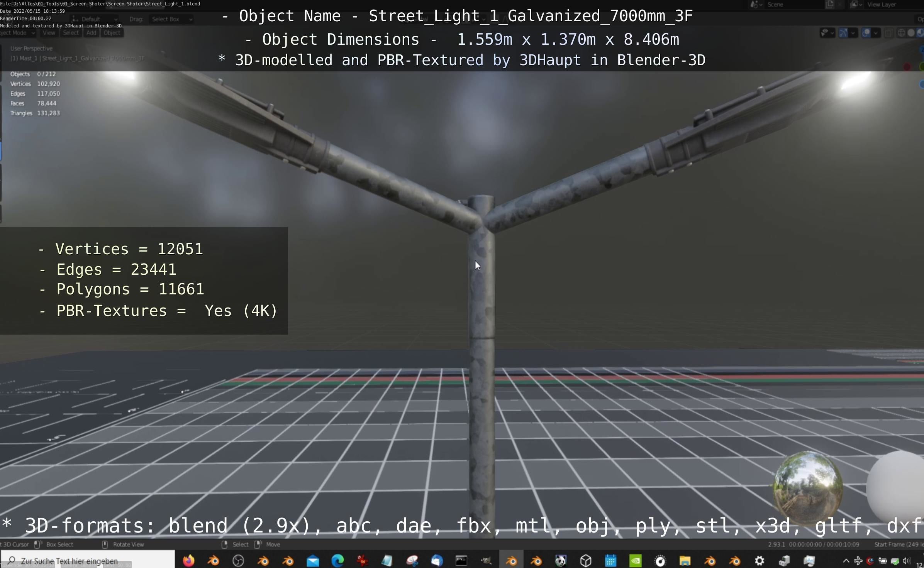Image resolution: width=924 pixels, height=568 pixels.
Task: Open the Select menu
Action: point(71,33)
